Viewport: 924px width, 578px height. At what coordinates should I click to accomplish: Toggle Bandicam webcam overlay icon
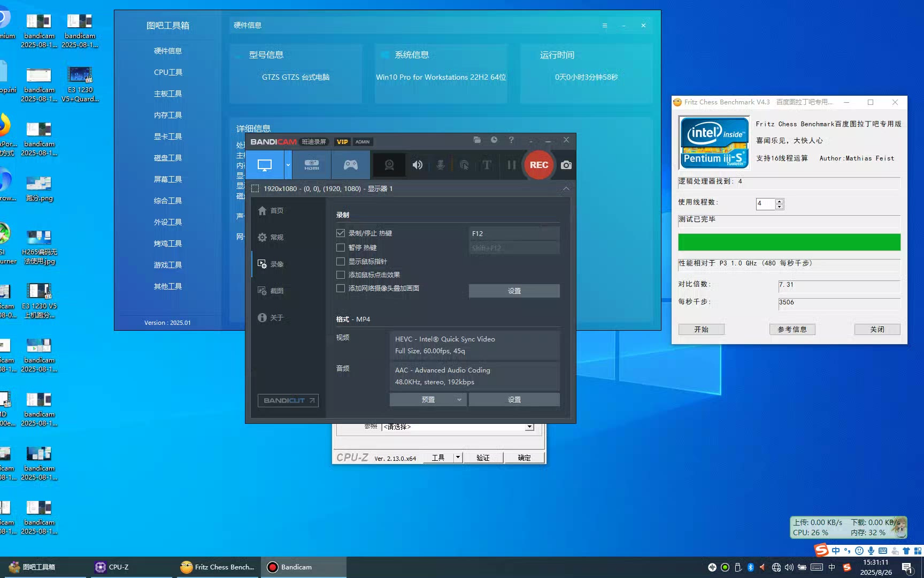[x=389, y=165]
